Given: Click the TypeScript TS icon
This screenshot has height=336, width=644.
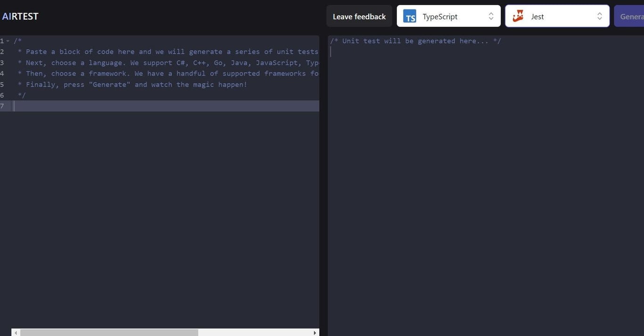Looking at the screenshot, I should coord(410,17).
